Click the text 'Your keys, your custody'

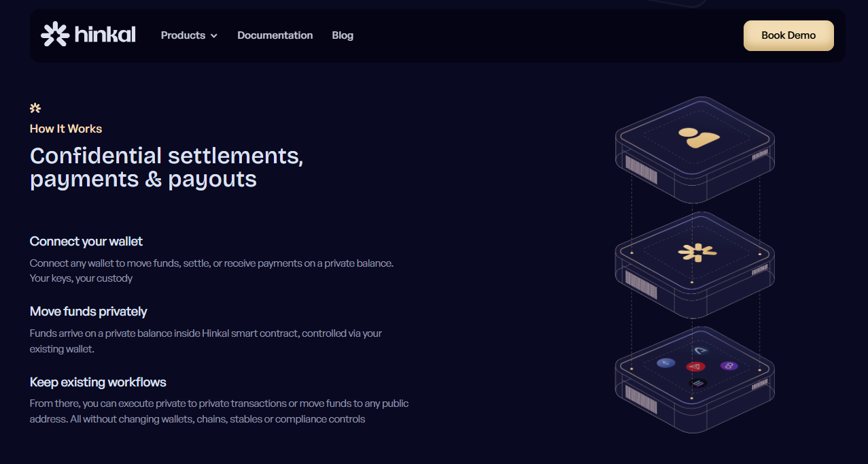click(81, 278)
